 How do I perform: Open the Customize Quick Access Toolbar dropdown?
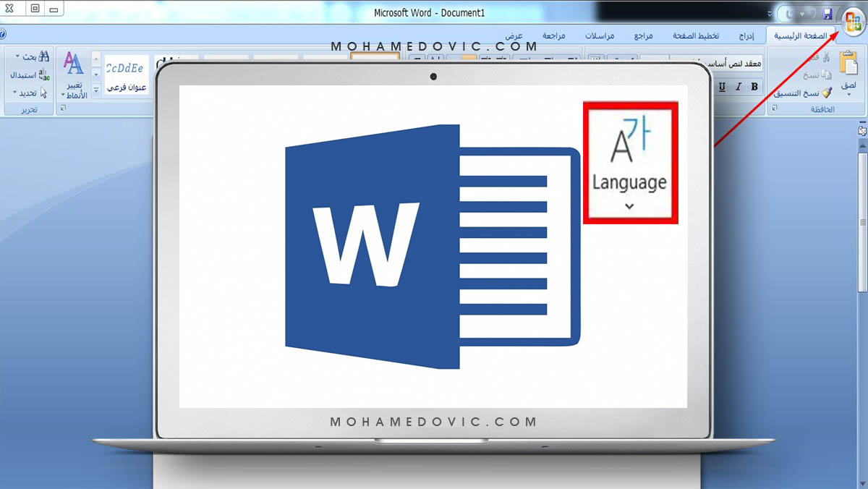pyautogui.click(x=770, y=14)
